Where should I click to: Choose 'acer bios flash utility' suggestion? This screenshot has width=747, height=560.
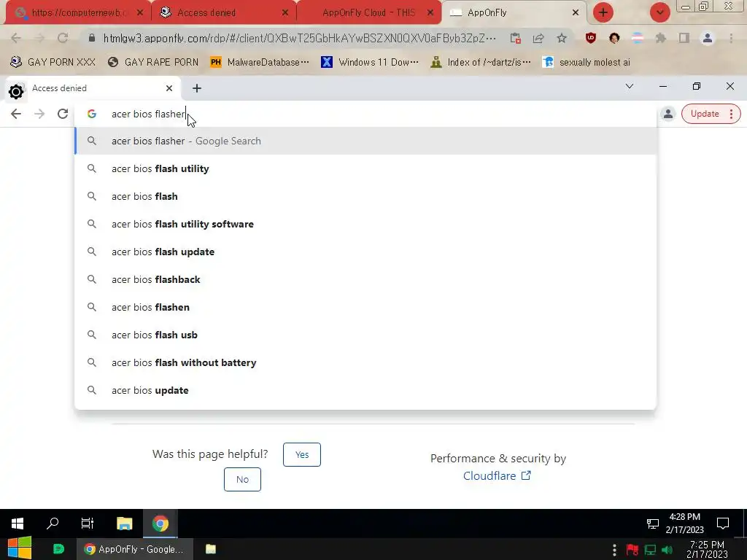pyautogui.click(x=365, y=168)
